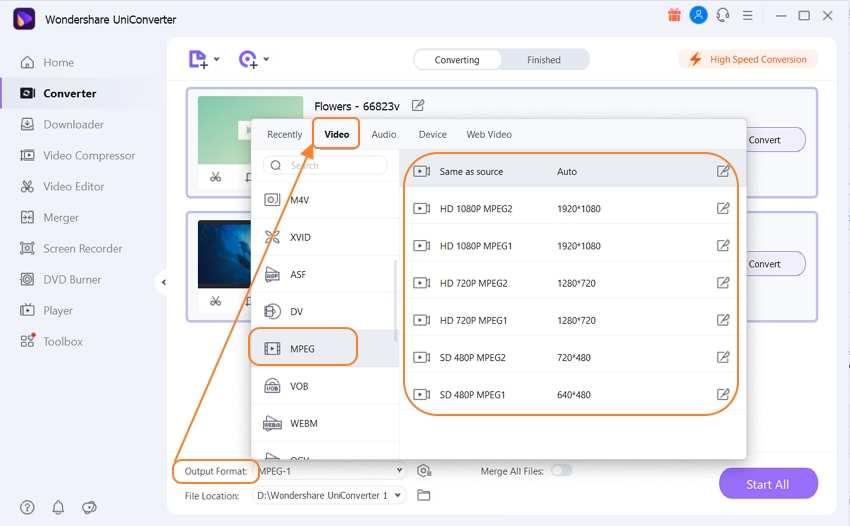Click the underwater video thumbnail
850x526 pixels.
pyautogui.click(x=224, y=254)
